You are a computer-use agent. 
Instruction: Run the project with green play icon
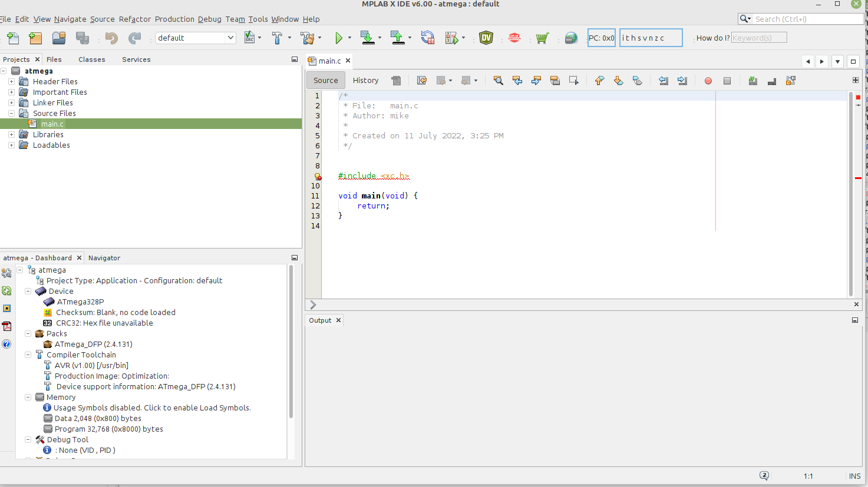coord(339,38)
